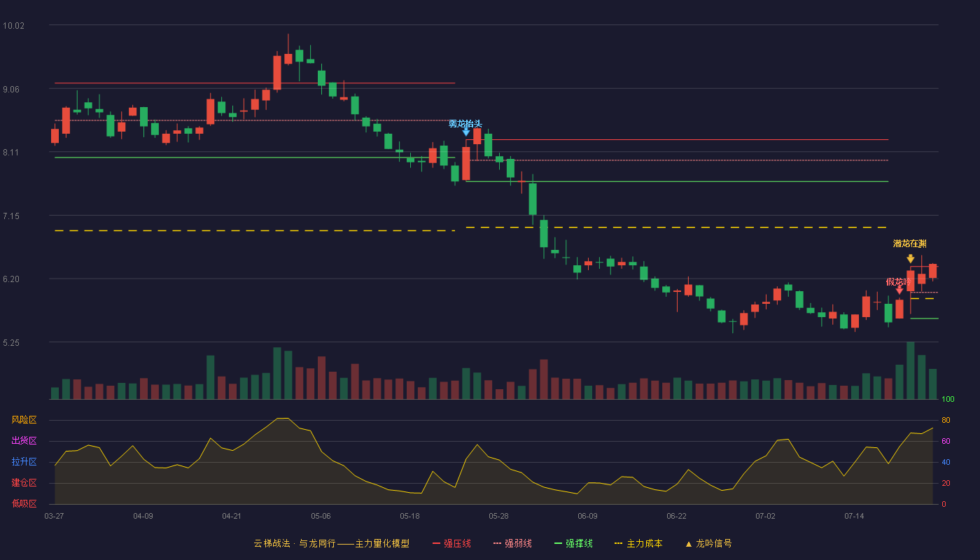This screenshot has height=560, width=980.
Task: Select the 风险区 zone label
Action: click(24, 420)
